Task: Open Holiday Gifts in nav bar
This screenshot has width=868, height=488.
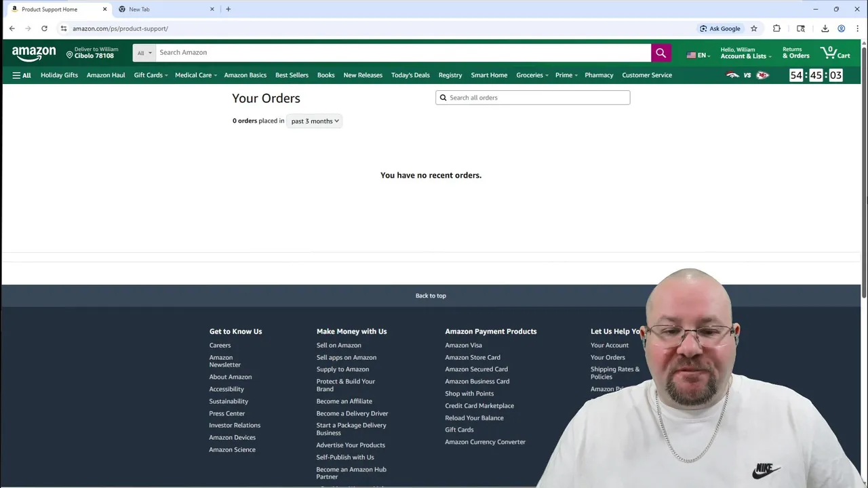Action: click(x=59, y=75)
